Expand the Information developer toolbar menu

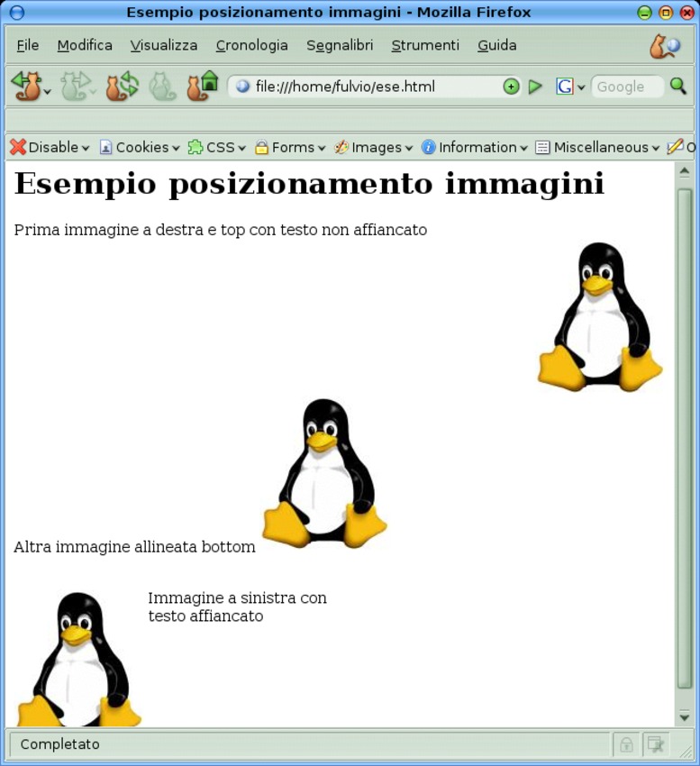tap(474, 147)
